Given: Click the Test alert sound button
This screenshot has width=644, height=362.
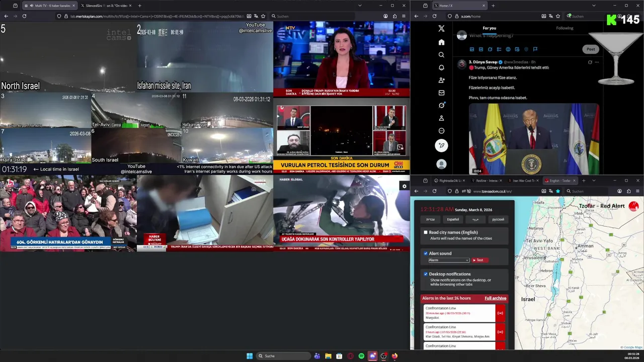Looking at the screenshot, I should tap(479, 260).
